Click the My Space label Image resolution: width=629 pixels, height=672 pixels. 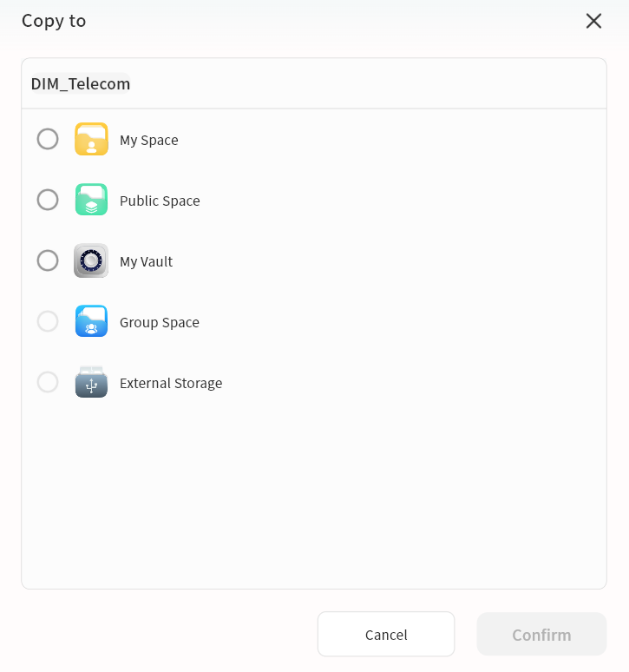148,141
